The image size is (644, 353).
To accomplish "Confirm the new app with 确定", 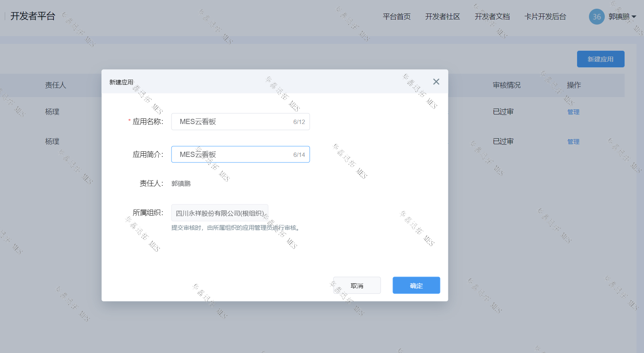I will coord(416,286).
